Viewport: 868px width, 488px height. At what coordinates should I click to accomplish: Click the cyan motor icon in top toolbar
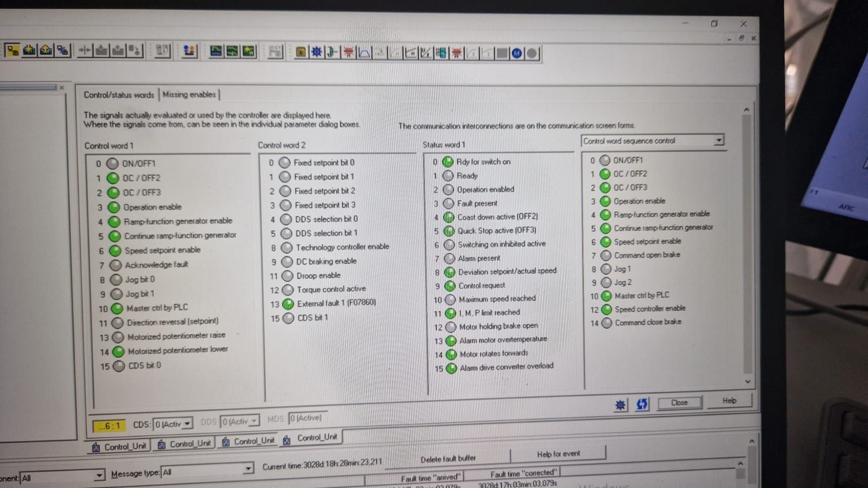tap(441, 53)
